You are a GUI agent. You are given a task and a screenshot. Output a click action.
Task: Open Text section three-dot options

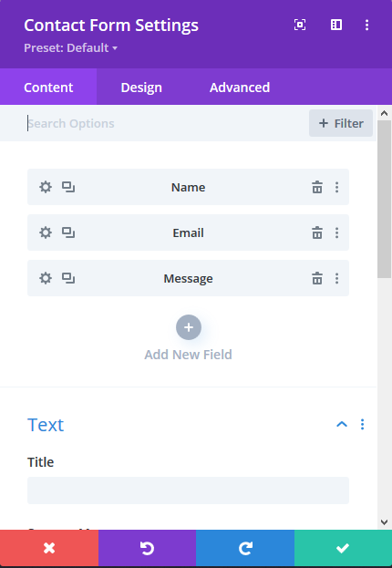point(362,424)
